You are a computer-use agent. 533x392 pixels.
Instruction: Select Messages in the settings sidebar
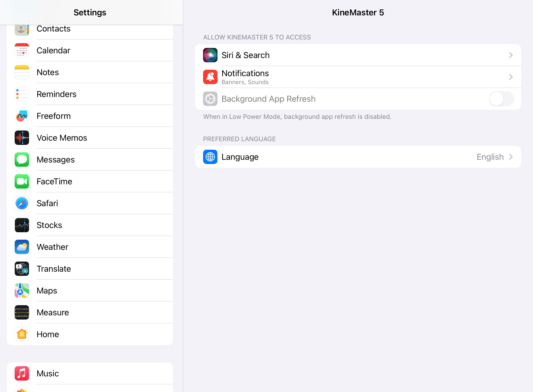pos(56,160)
